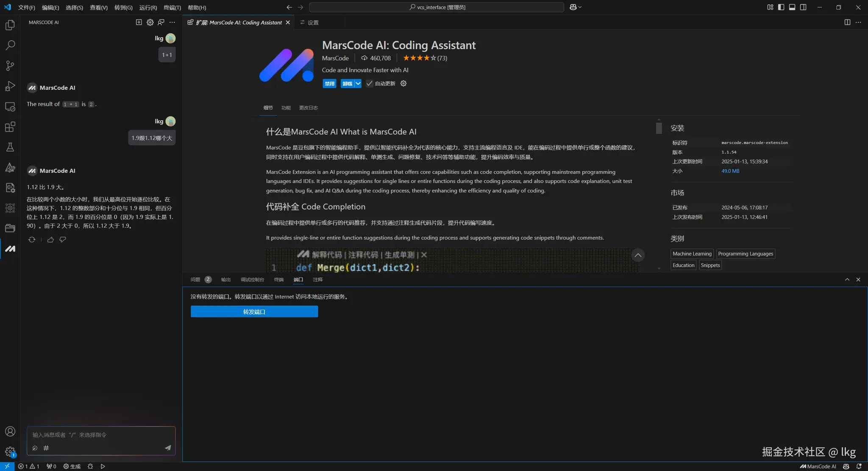Screen dimensions: 868x471
Task: Open the Search view icon
Action: tap(10, 45)
